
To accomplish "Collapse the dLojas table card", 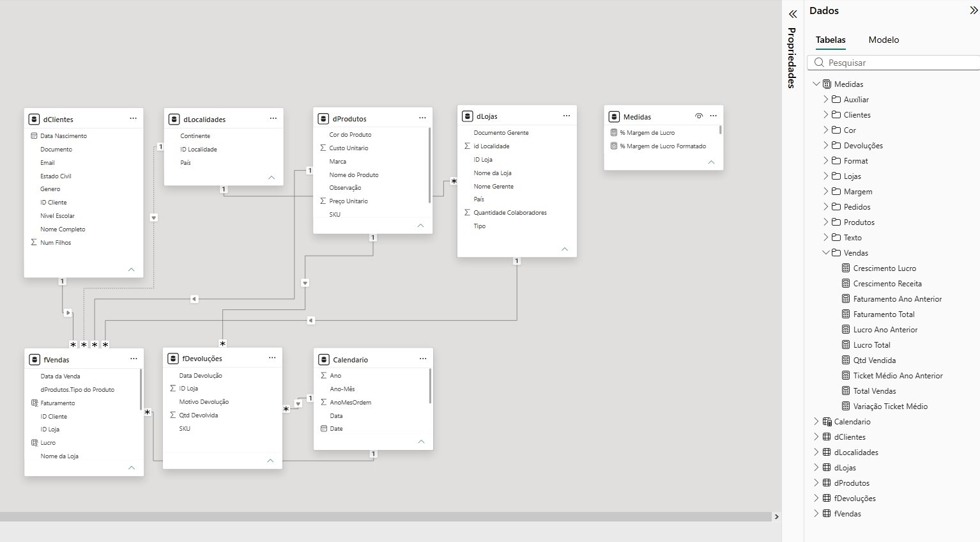I will tap(565, 249).
